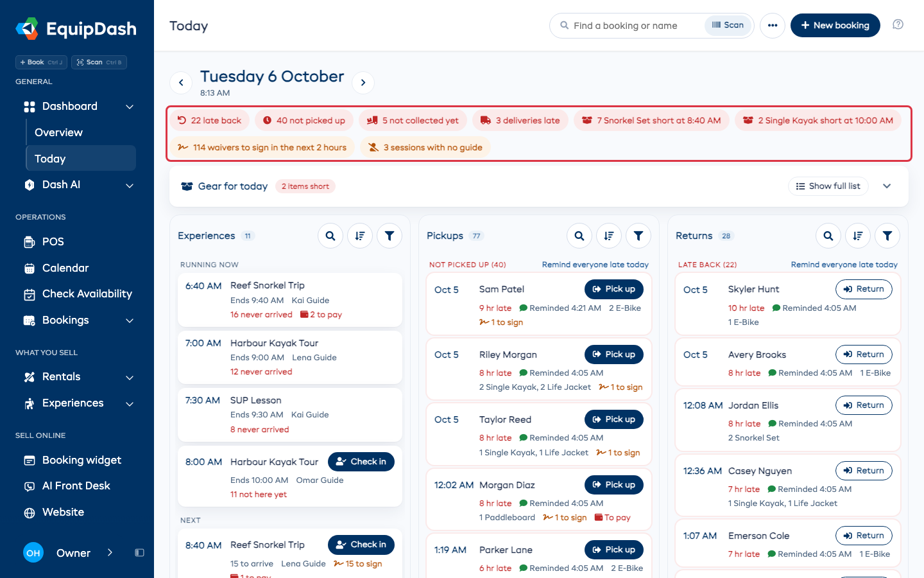Open AI Front Desk in sidebar

pyautogui.click(x=77, y=486)
